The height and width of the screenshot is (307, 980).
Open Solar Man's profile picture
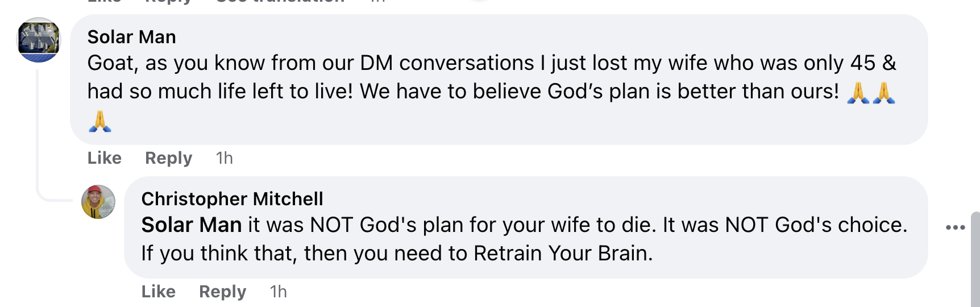pos(39,40)
